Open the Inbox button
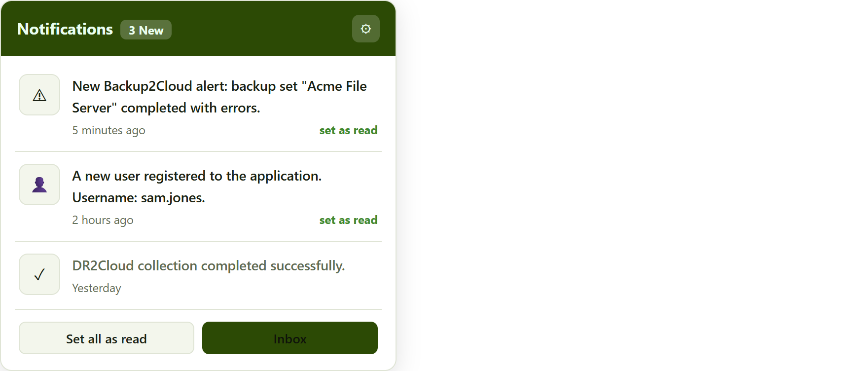 click(290, 338)
